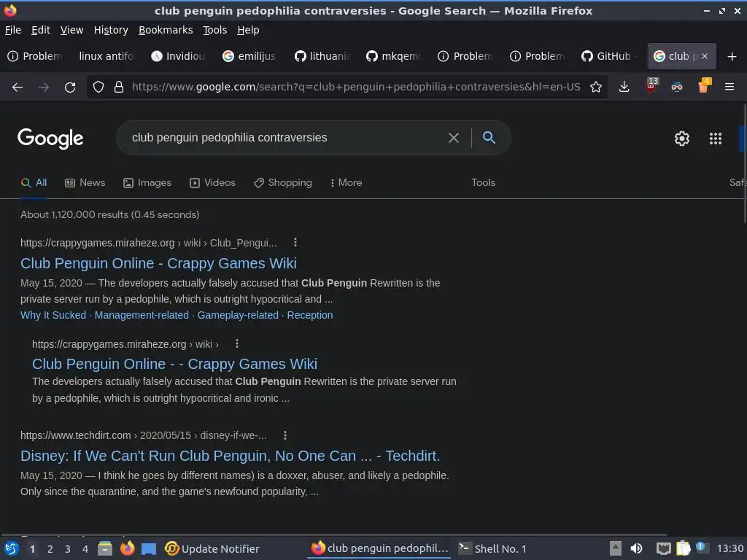This screenshot has height=560, width=747.
Task: Open the Tools menu in menu bar
Action: (x=215, y=30)
